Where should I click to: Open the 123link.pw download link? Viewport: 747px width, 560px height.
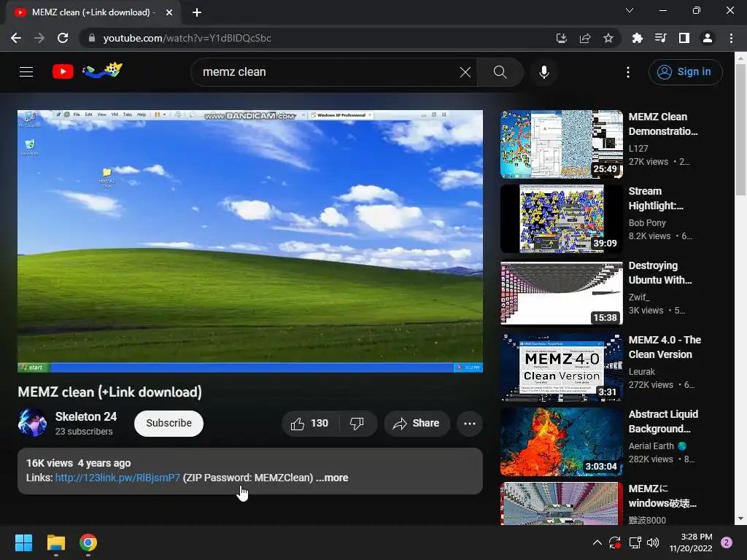click(x=117, y=478)
